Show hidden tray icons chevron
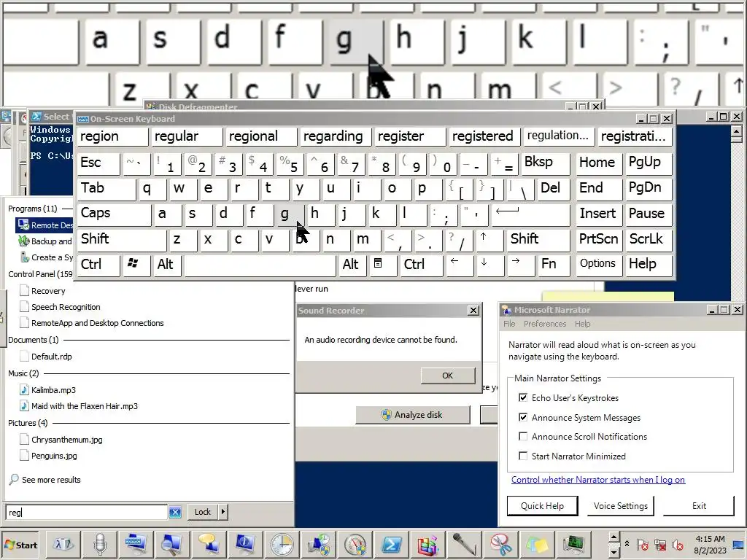Screen dimensions: 747x560 [627, 544]
